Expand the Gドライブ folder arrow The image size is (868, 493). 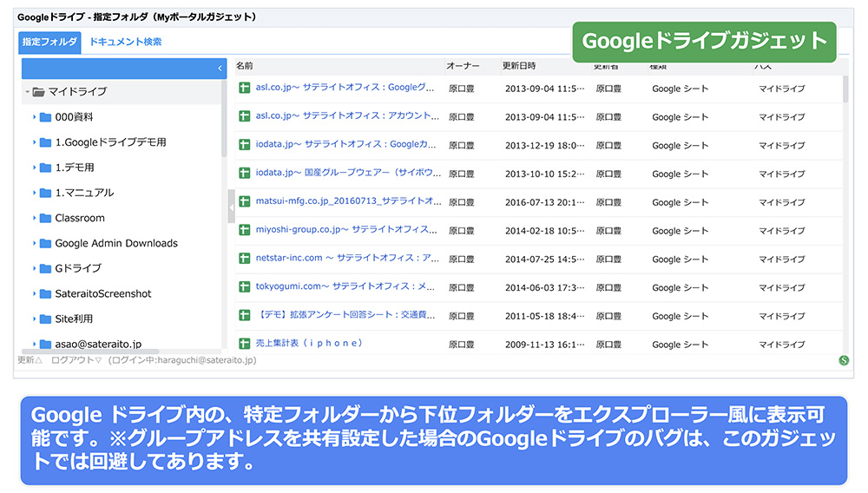(x=35, y=268)
